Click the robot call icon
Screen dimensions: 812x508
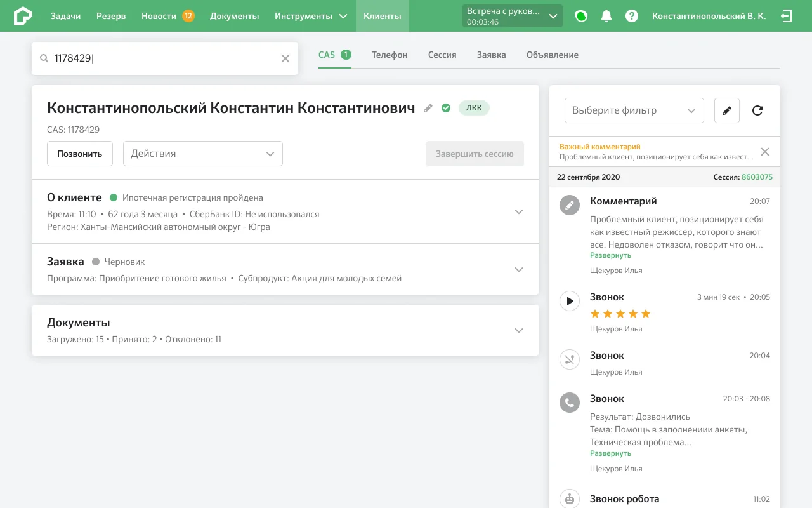point(570,499)
